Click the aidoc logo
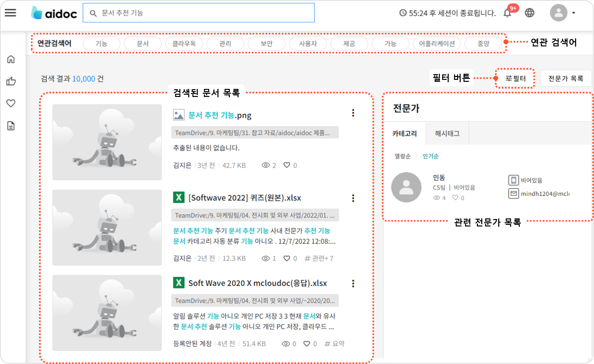This screenshot has width=594, height=364. 54,13
